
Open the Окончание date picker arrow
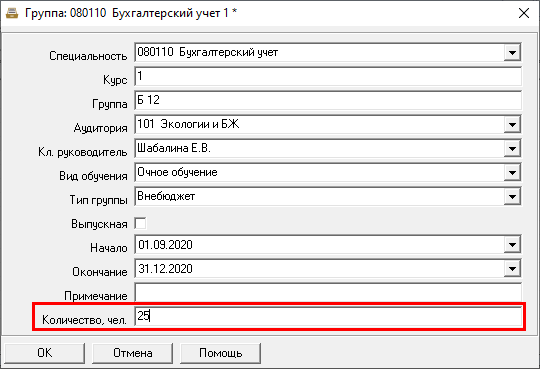(512, 269)
